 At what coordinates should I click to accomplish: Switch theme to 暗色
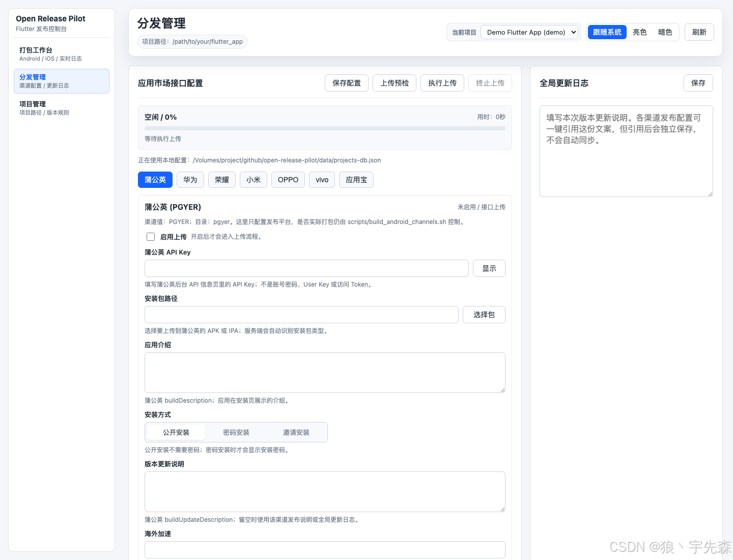(665, 32)
